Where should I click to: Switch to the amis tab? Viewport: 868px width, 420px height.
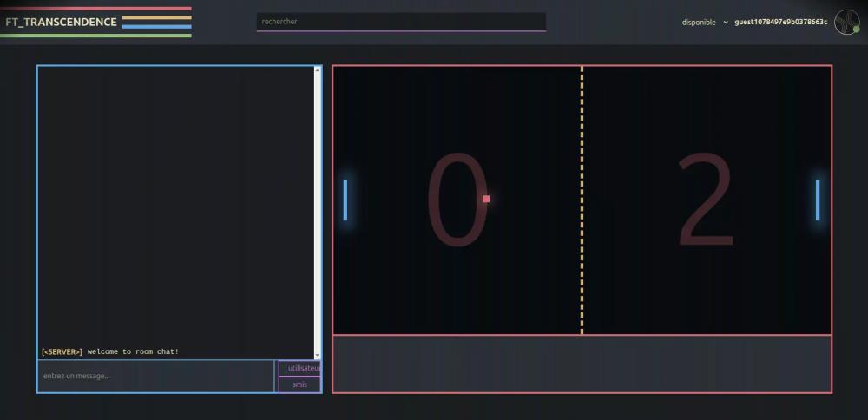tap(299, 384)
